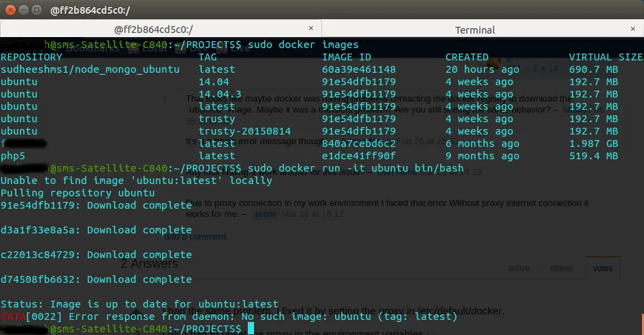Click the REPOSITORY column header

tap(31, 57)
